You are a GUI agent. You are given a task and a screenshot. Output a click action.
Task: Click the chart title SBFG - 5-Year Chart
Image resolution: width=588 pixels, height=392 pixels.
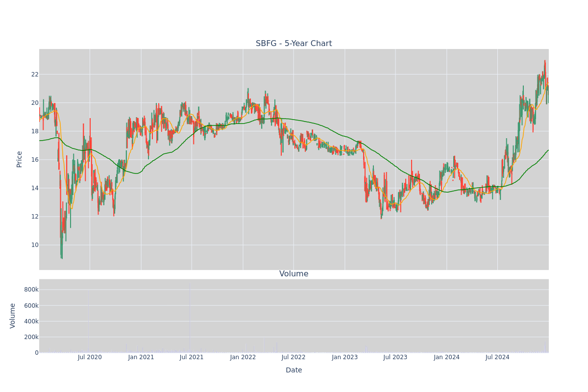point(294,44)
